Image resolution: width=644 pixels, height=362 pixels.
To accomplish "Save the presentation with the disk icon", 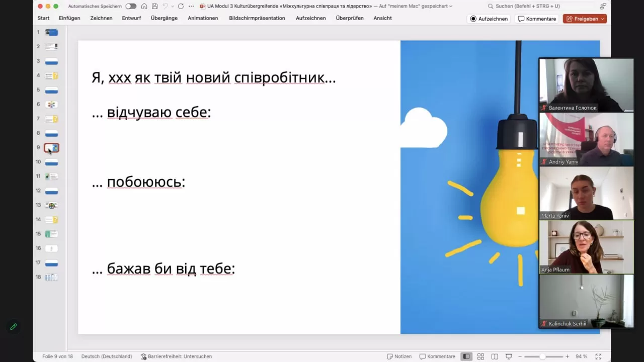I will pos(154,6).
